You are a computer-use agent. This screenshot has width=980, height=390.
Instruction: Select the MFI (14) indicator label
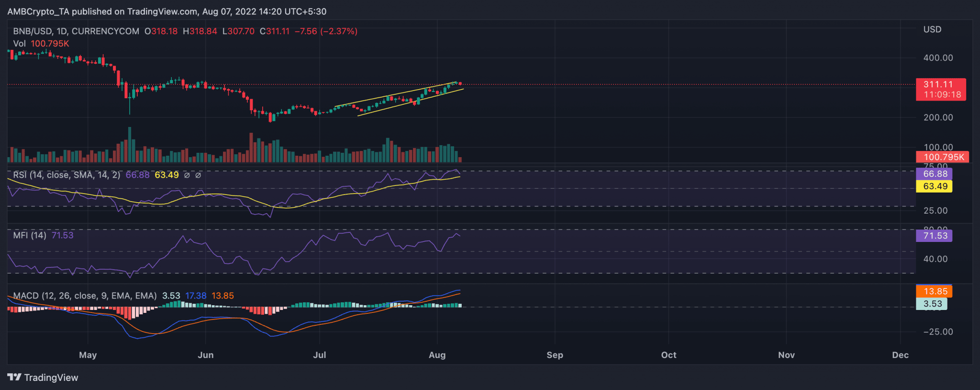click(30, 235)
